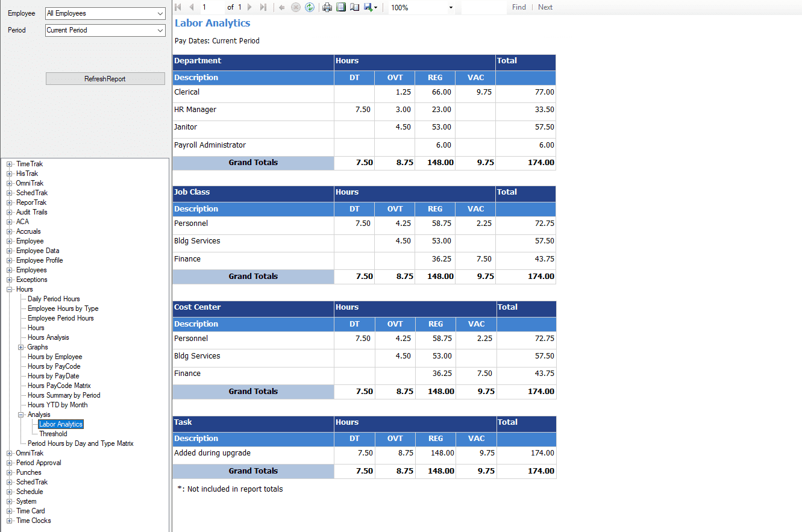Open Period Hours by Day and Type Matrix
Image resolution: width=802 pixels, height=532 pixels.
[80, 443]
